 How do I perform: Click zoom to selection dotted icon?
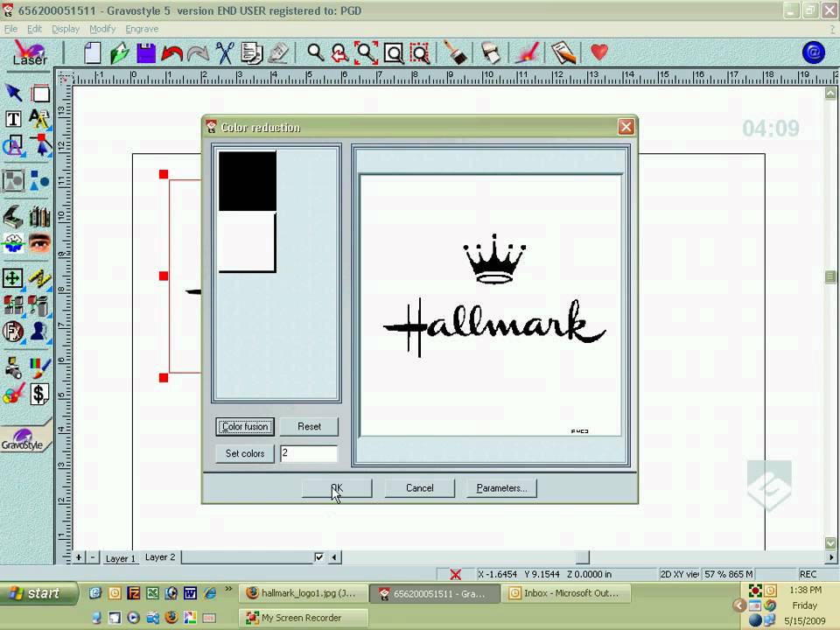click(x=420, y=53)
